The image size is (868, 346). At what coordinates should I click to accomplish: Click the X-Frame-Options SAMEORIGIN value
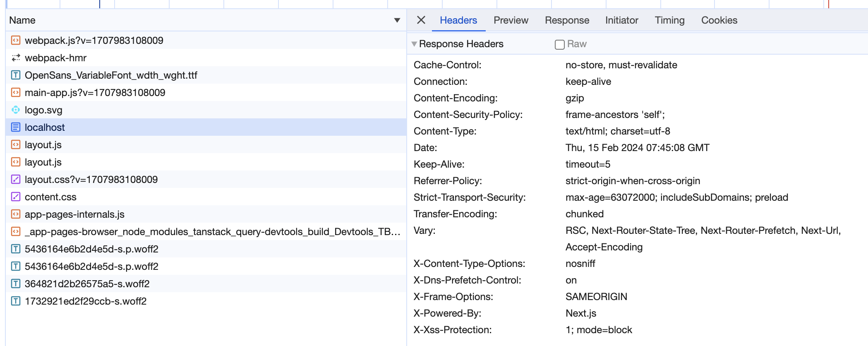(x=597, y=297)
